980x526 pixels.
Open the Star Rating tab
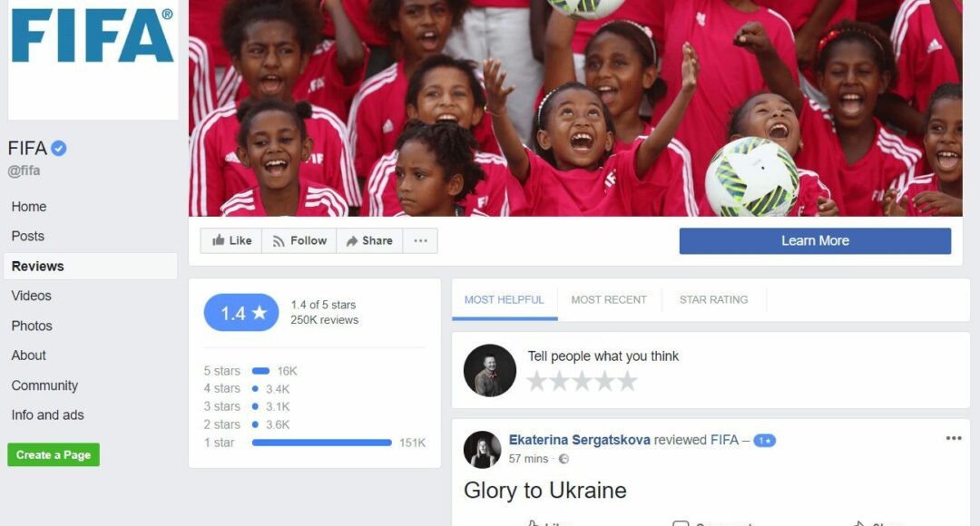[x=714, y=300]
